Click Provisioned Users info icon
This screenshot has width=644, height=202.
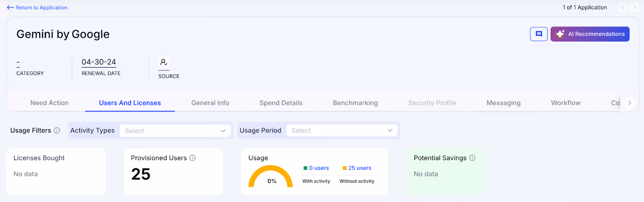pos(192,158)
